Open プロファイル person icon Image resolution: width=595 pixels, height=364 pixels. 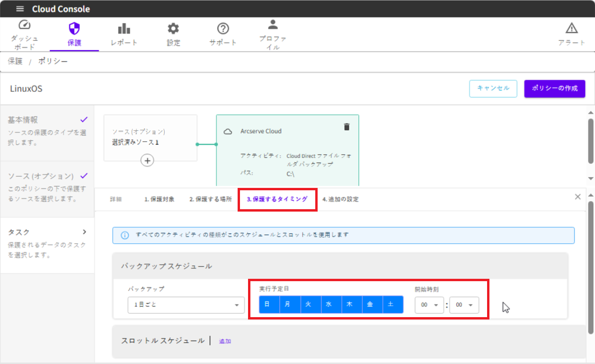pyautogui.click(x=273, y=25)
